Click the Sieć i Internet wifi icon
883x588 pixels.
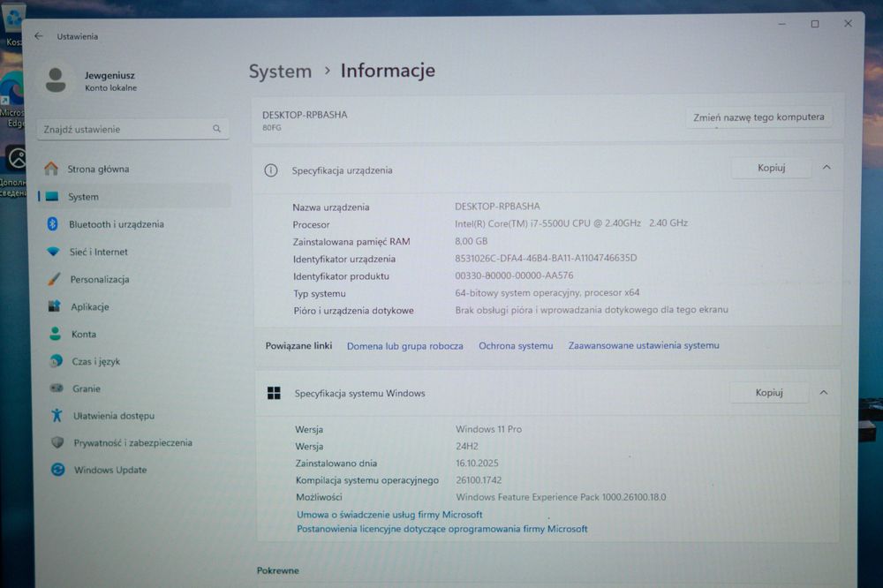coord(54,252)
